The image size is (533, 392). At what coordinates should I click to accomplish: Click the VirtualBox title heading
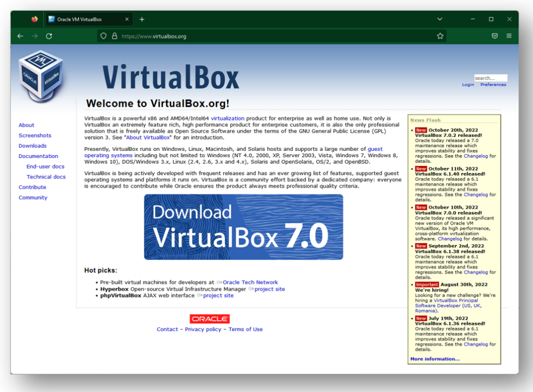click(x=171, y=77)
